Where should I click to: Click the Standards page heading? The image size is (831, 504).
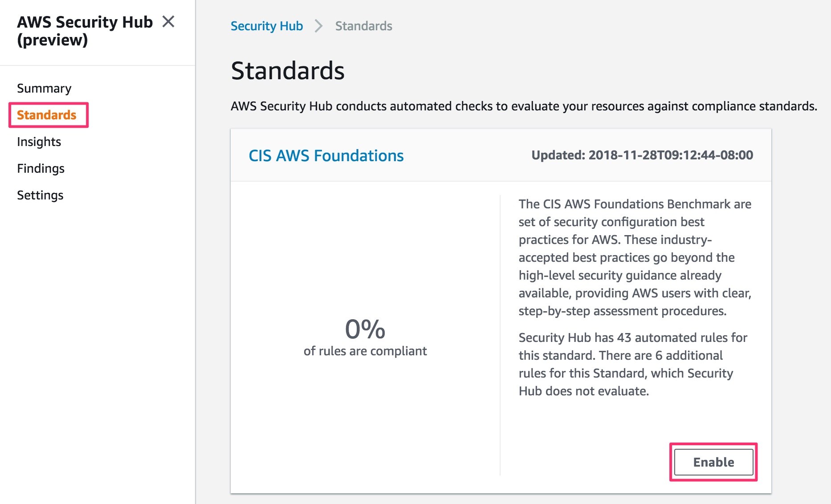[288, 70]
